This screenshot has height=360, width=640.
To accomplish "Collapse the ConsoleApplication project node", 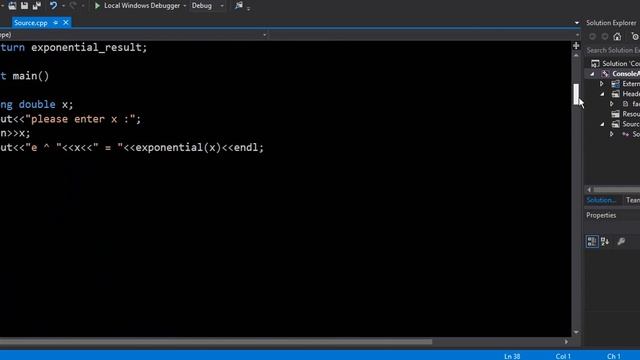I will (592, 74).
